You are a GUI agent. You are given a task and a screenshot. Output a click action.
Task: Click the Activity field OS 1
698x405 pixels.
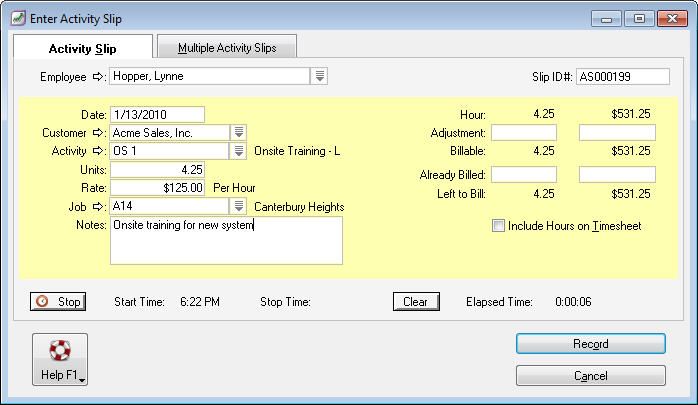click(x=170, y=151)
